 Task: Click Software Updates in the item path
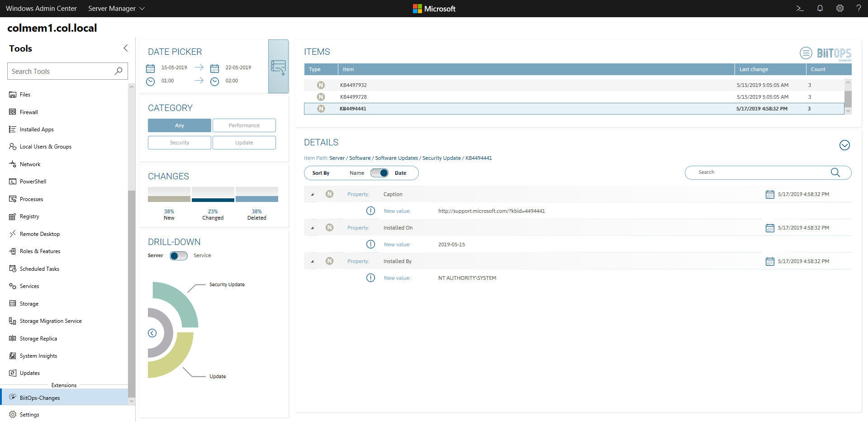pos(396,158)
